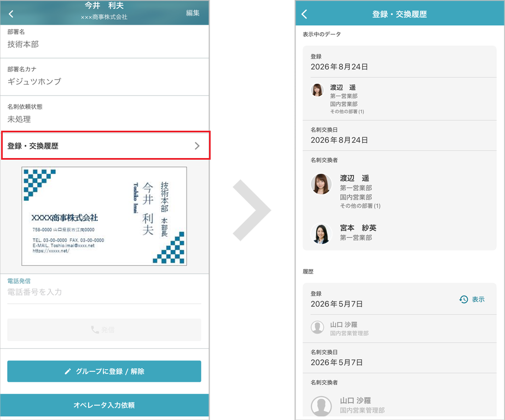505x420 pixels.
Task: Select ギジュツホンブ kana value
Action: click(34, 81)
